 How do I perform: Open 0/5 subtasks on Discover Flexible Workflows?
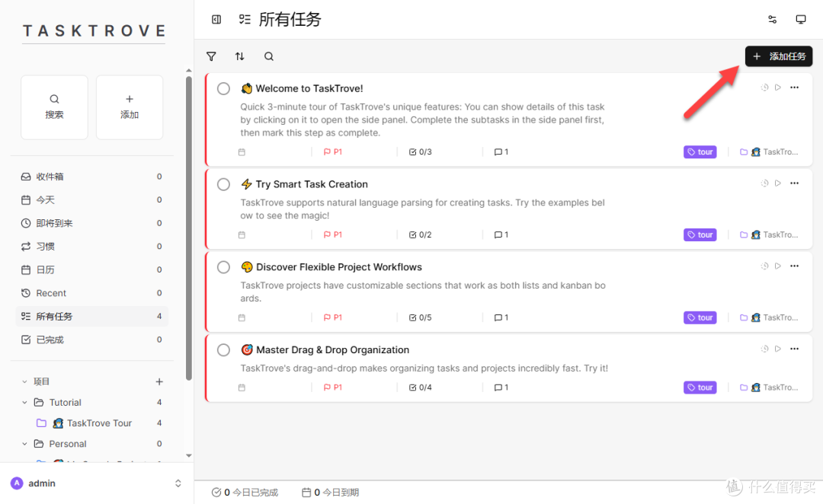(x=421, y=317)
